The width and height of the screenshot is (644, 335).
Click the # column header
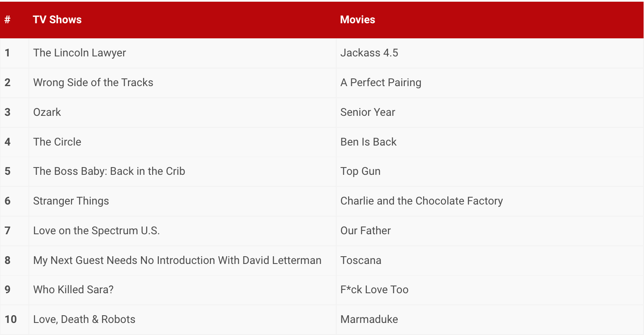click(x=7, y=20)
